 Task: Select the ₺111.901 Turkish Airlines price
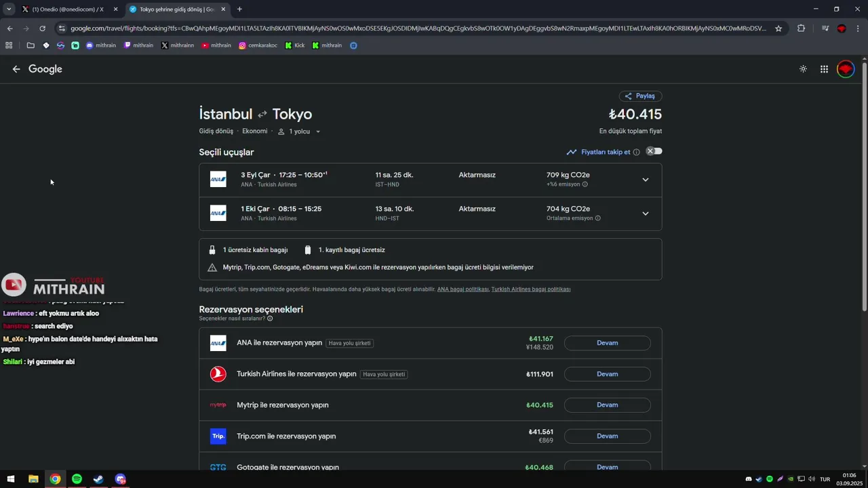540,374
